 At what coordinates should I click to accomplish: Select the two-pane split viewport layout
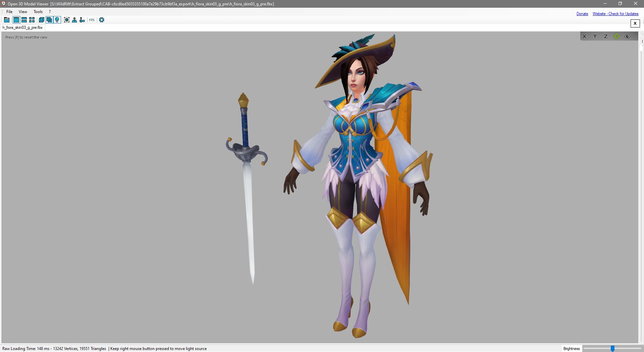click(24, 20)
